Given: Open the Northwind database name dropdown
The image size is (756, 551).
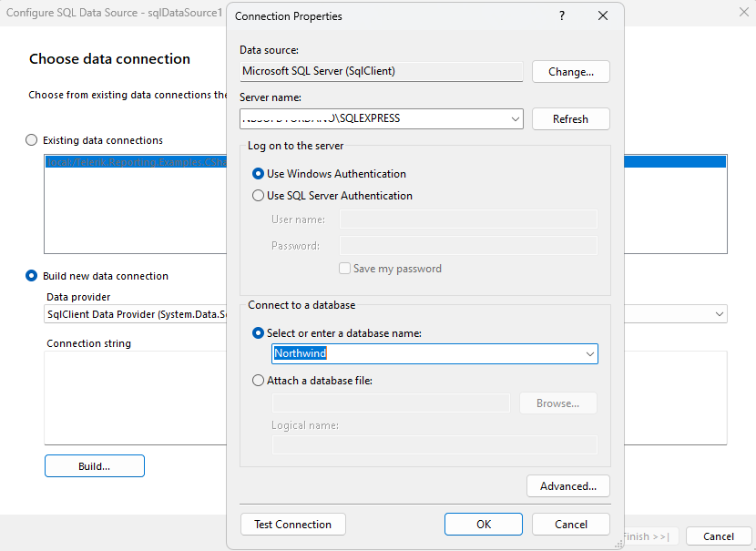Looking at the screenshot, I should pyautogui.click(x=589, y=353).
